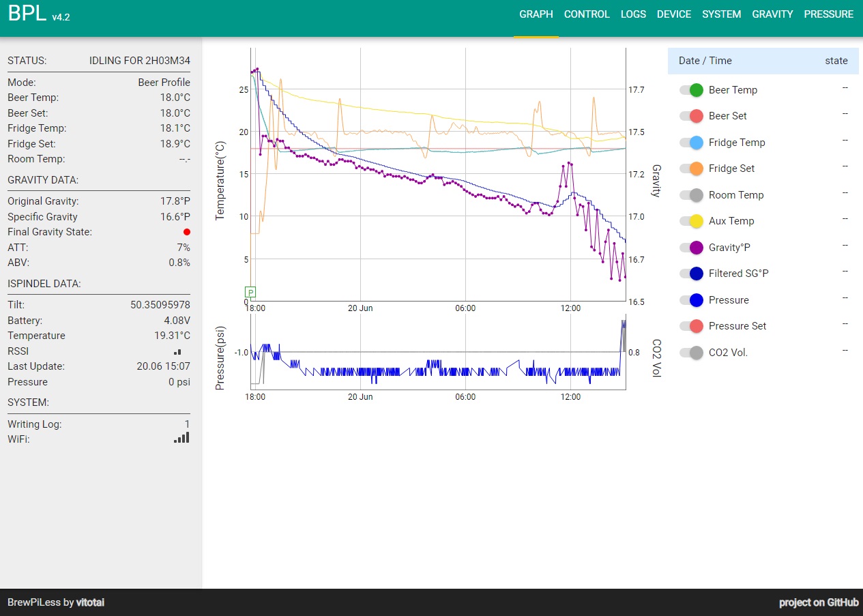Go to the PRESSURE page
The image size is (863, 616).
pyautogui.click(x=828, y=14)
